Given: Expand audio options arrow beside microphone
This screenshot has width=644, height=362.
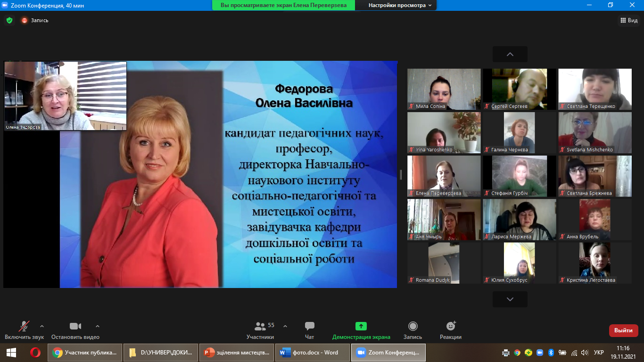Looking at the screenshot, I should tap(42, 326).
